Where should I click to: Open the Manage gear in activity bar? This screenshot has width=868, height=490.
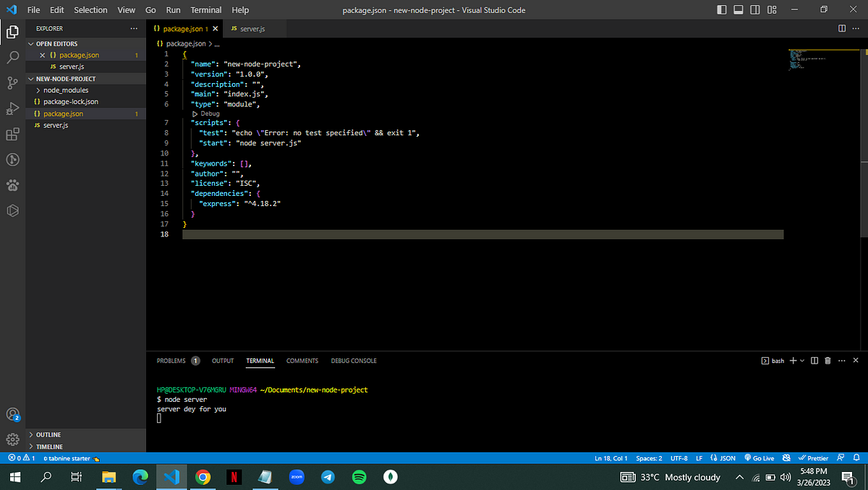pos(12,439)
